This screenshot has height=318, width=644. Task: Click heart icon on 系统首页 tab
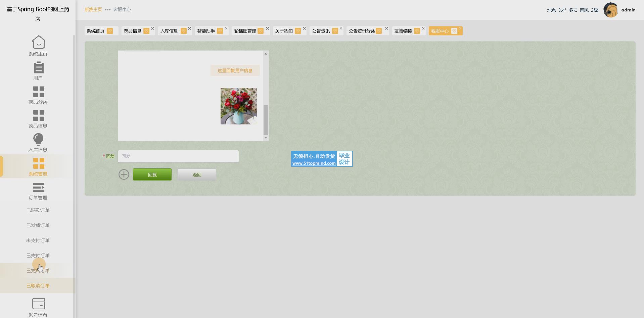tap(110, 31)
